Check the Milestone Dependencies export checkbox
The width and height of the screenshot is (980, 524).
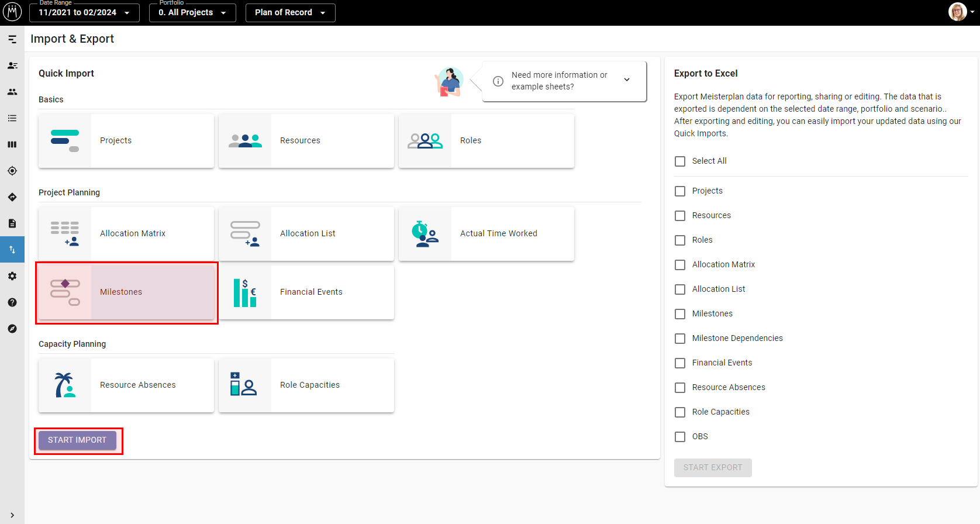point(680,339)
